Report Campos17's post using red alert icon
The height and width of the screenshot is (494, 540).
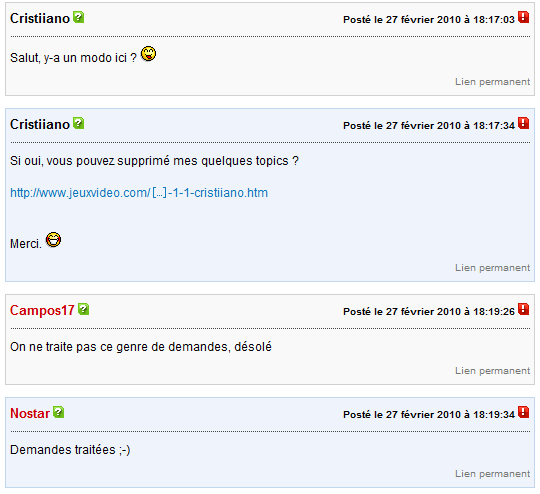coord(523,309)
